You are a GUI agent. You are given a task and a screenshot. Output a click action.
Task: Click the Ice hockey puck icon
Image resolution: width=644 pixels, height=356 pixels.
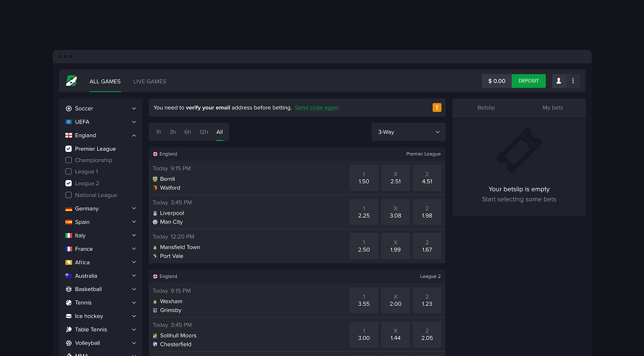(x=69, y=316)
